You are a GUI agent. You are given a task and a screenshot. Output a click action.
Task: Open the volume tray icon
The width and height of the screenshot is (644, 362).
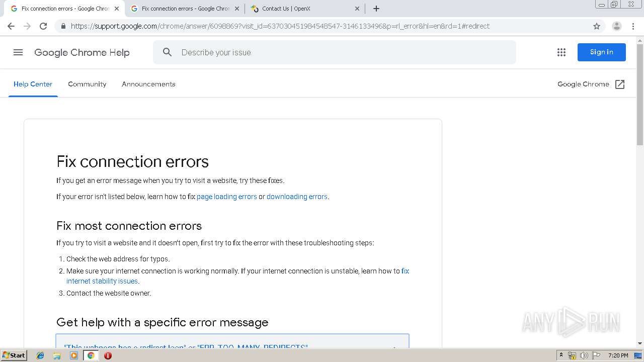(584, 355)
